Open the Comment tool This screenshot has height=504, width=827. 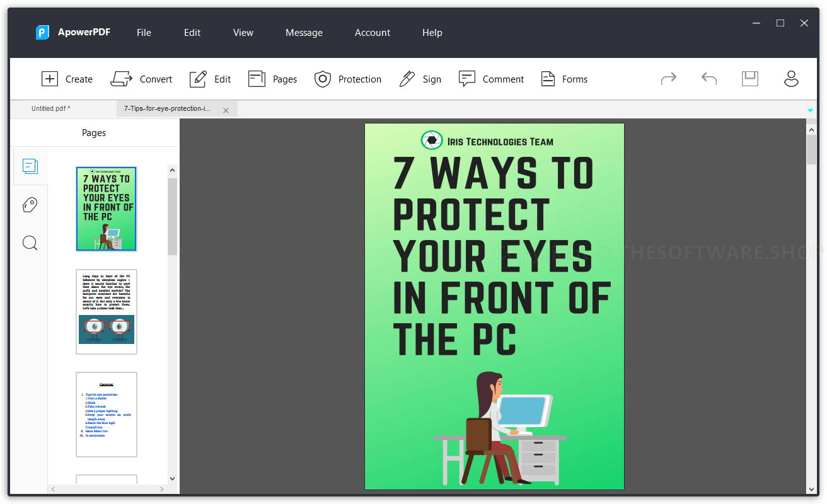(x=491, y=79)
